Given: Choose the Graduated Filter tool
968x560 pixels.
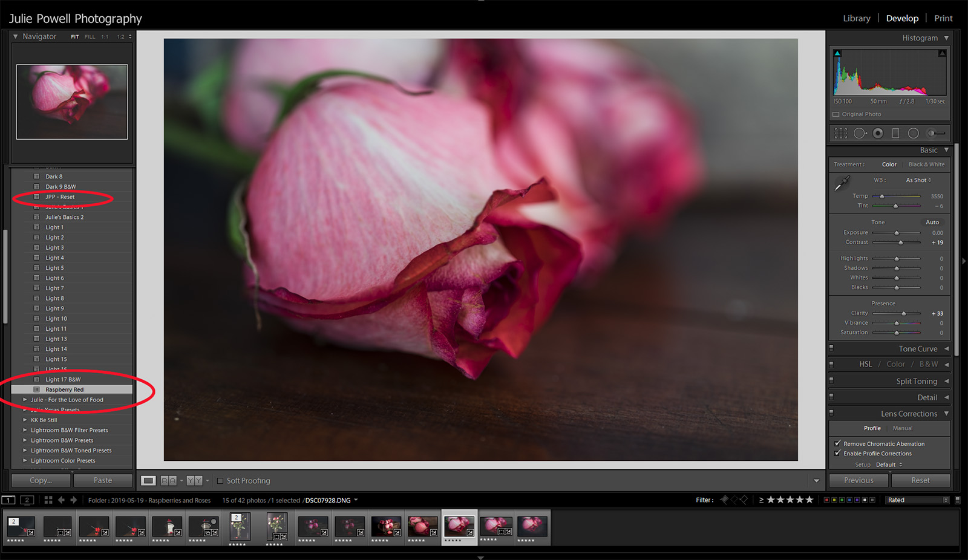Looking at the screenshot, I should tap(895, 133).
